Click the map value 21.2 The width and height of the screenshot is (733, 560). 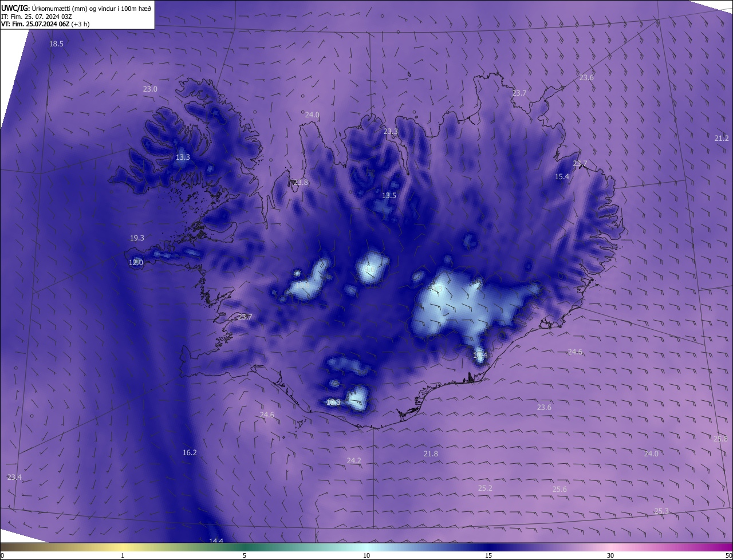click(722, 139)
